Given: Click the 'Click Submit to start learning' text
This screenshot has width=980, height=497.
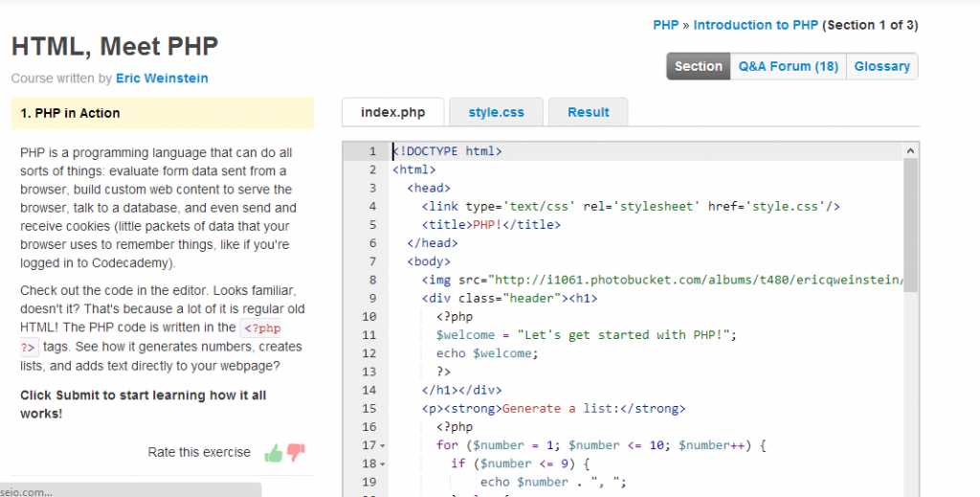Looking at the screenshot, I should point(144,404).
